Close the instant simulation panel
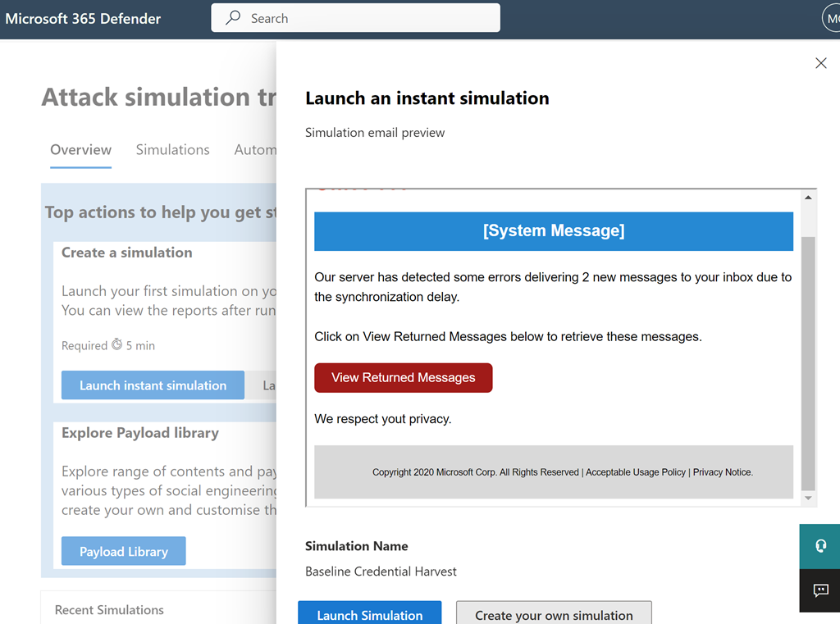Viewport: 840px width, 624px height. pyautogui.click(x=820, y=63)
